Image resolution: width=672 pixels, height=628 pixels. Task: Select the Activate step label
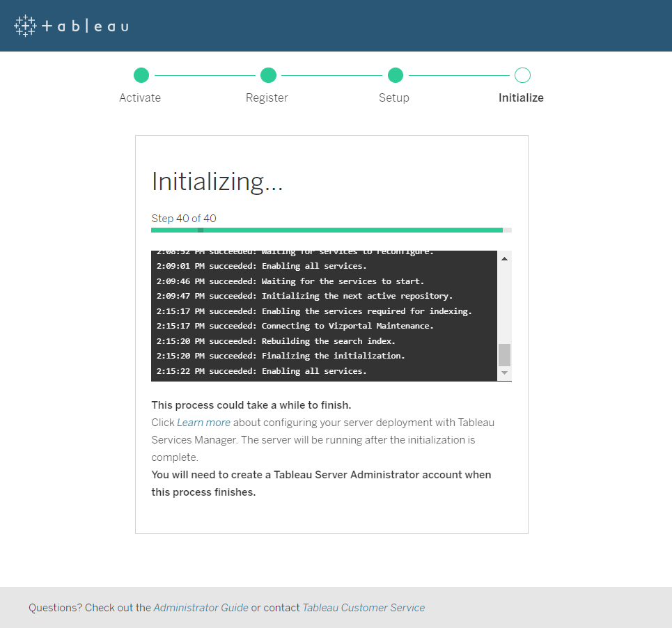coord(140,97)
